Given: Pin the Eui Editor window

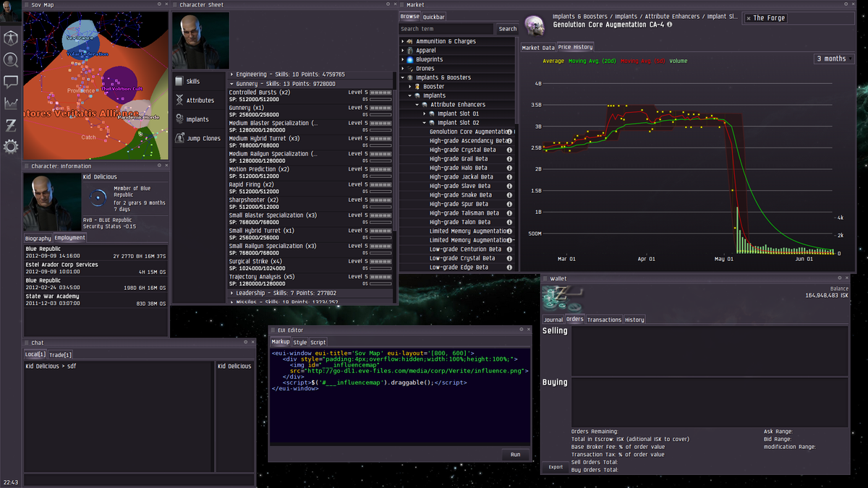Looking at the screenshot, I should 522,330.
